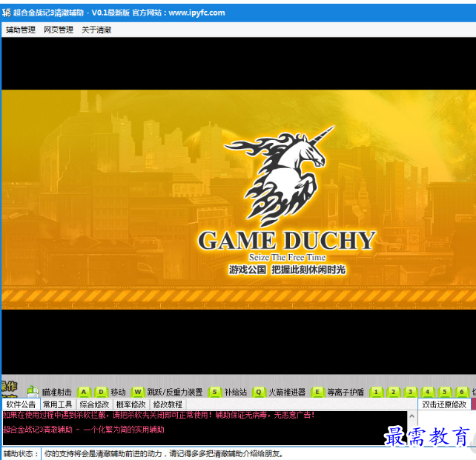Click the 移动 label
The width and height of the screenshot is (476, 460).
pos(118,392)
